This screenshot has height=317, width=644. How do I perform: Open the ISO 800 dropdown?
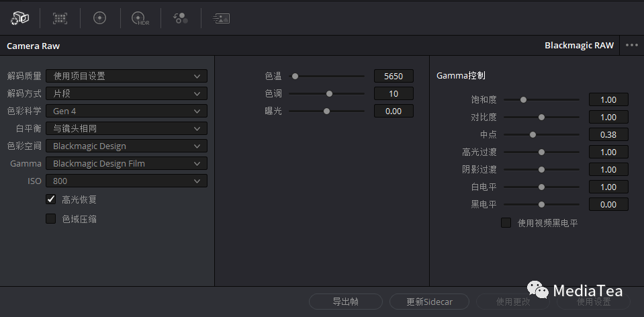click(x=126, y=181)
